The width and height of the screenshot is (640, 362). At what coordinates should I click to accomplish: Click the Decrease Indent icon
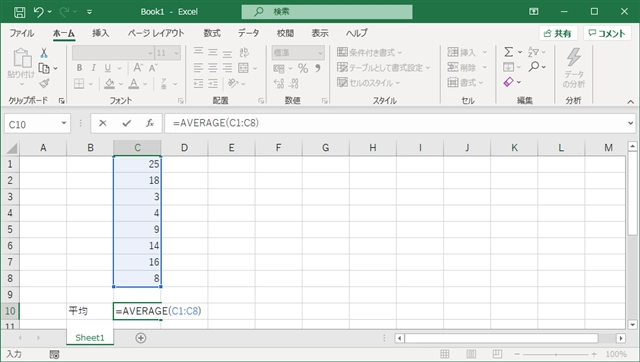[x=198, y=84]
